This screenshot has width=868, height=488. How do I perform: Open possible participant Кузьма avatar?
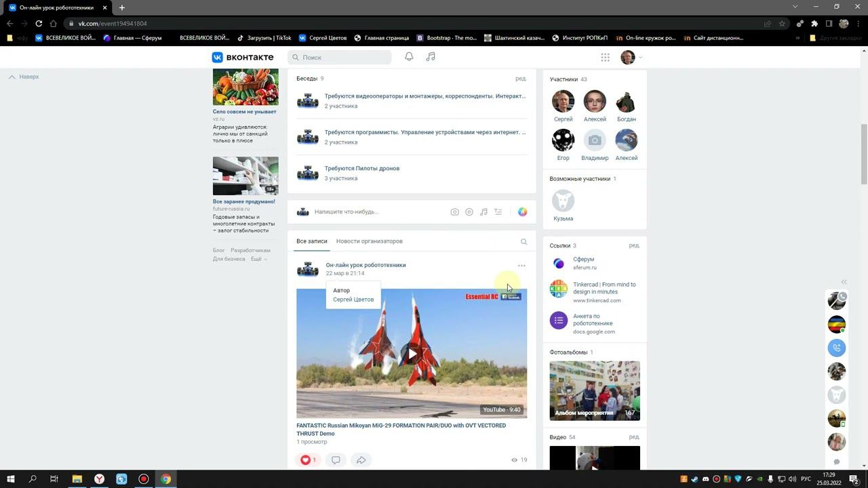[563, 201]
